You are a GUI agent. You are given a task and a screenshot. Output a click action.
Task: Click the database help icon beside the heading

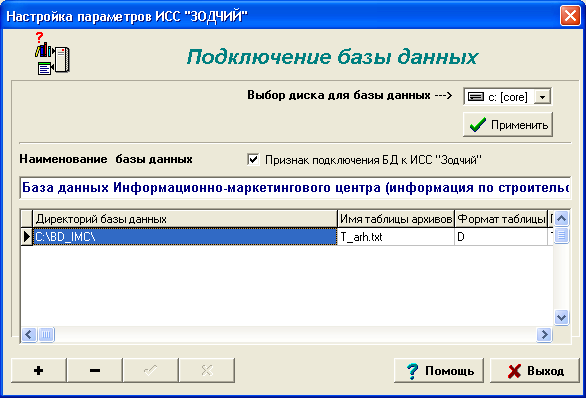point(52,53)
